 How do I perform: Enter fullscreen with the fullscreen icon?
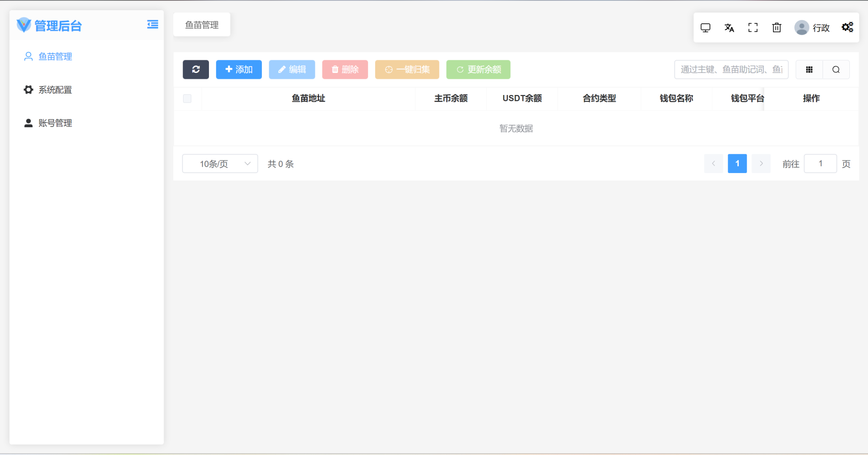[x=753, y=27]
